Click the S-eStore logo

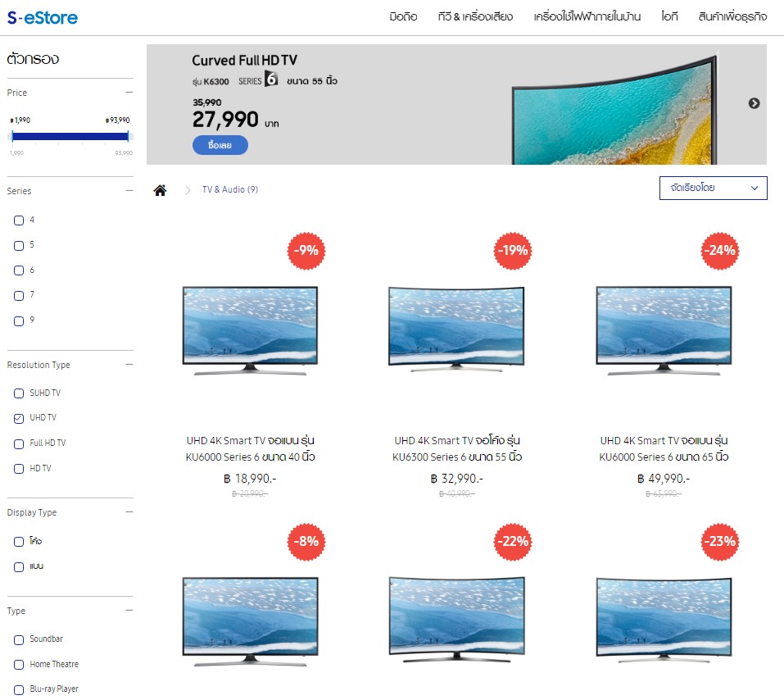[43, 17]
